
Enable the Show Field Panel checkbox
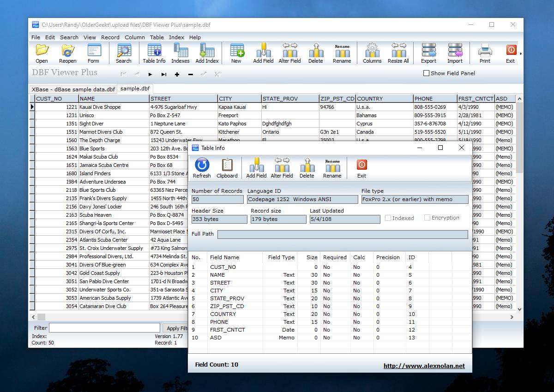tap(427, 73)
